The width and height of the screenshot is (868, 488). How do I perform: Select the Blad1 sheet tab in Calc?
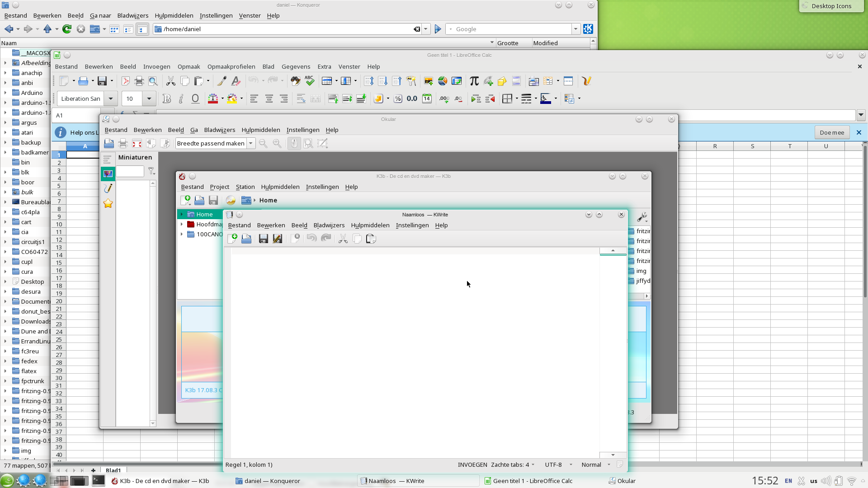[113, 470]
